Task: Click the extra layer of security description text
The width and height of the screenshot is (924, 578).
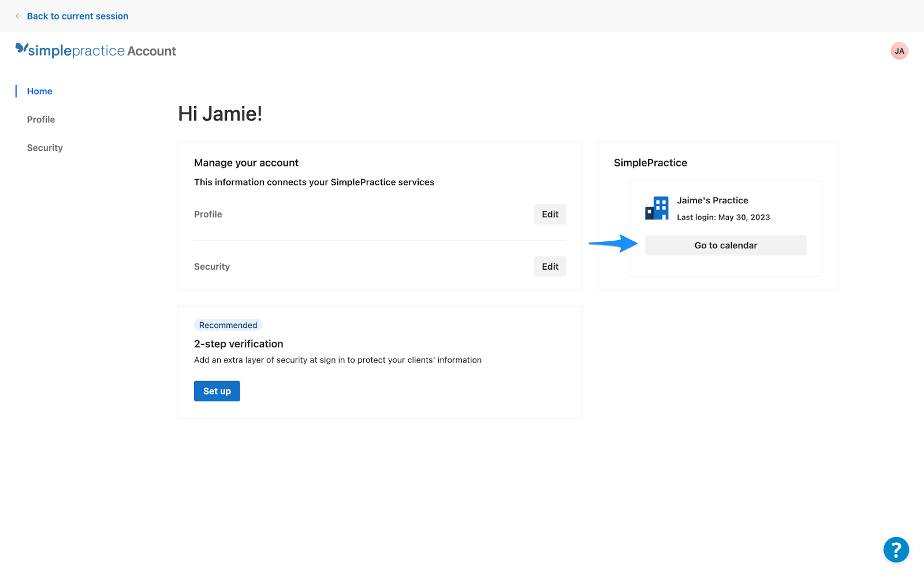Action: 338,360
